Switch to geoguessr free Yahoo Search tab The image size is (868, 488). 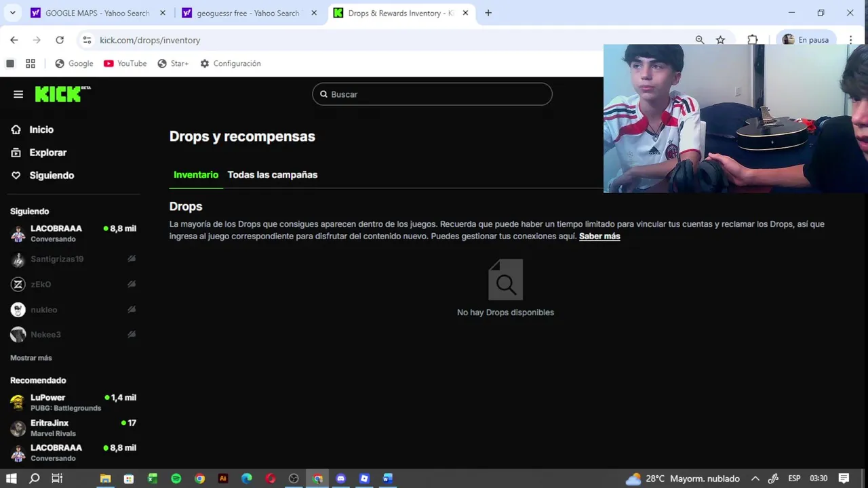click(248, 13)
